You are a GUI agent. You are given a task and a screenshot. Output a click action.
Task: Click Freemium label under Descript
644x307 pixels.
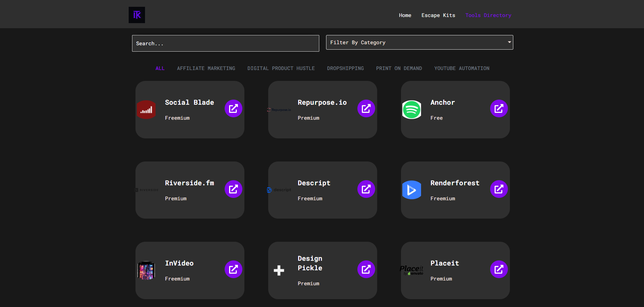click(x=310, y=199)
